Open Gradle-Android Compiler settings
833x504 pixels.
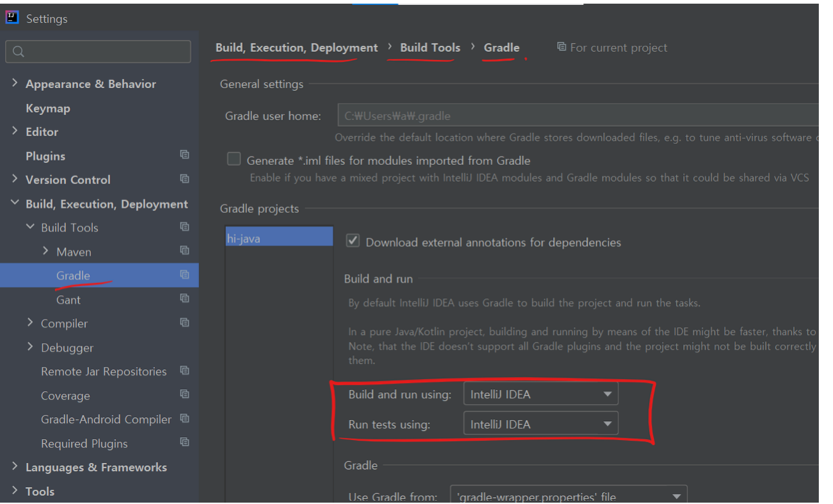pyautogui.click(x=106, y=419)
